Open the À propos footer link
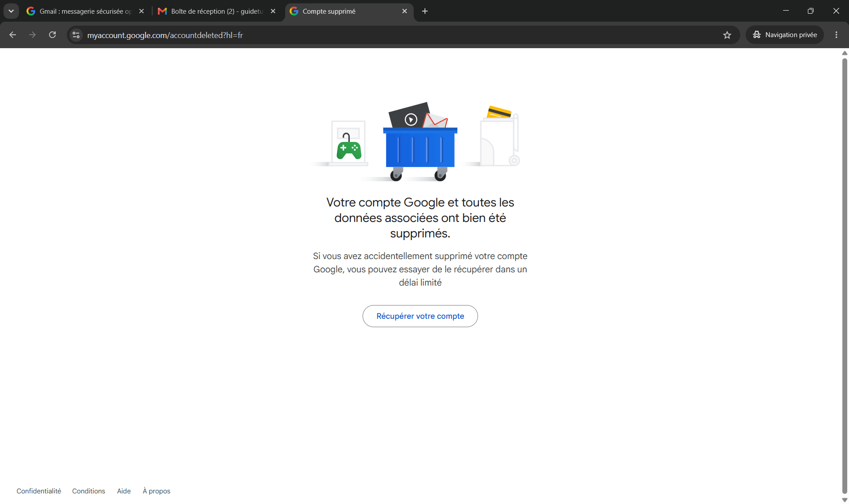Image resolution: width=849 pixels, height=504 pixels. pos(157,491)
